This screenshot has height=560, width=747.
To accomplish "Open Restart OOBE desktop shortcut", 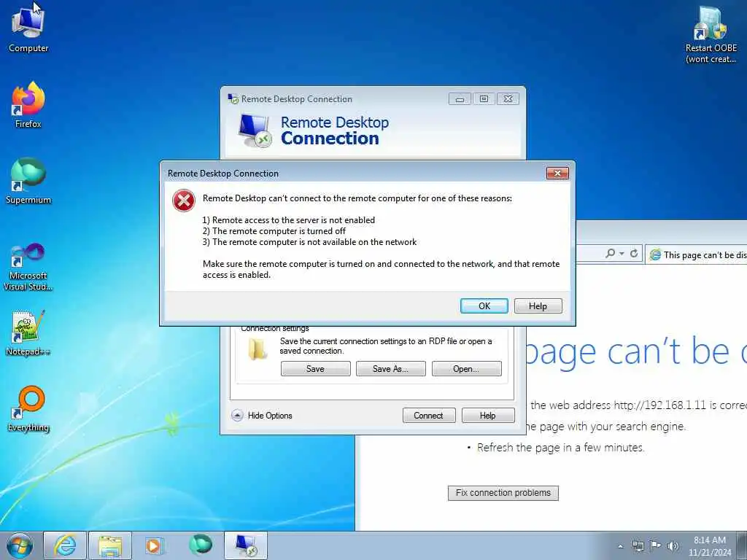I will 711,35.
